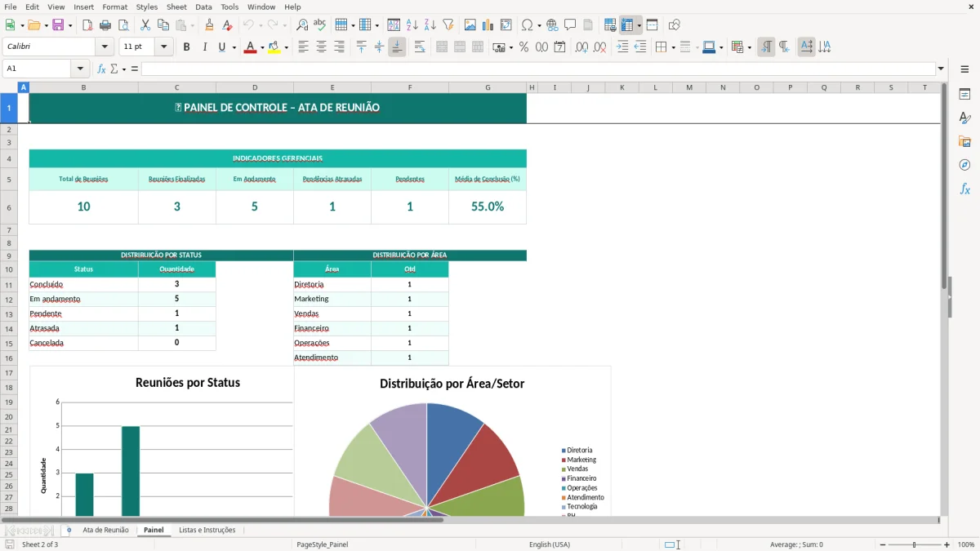Open Conditional Formatting dropdown arrow
980x551 pixels.
pyautogui.click(x=749, y=47)
